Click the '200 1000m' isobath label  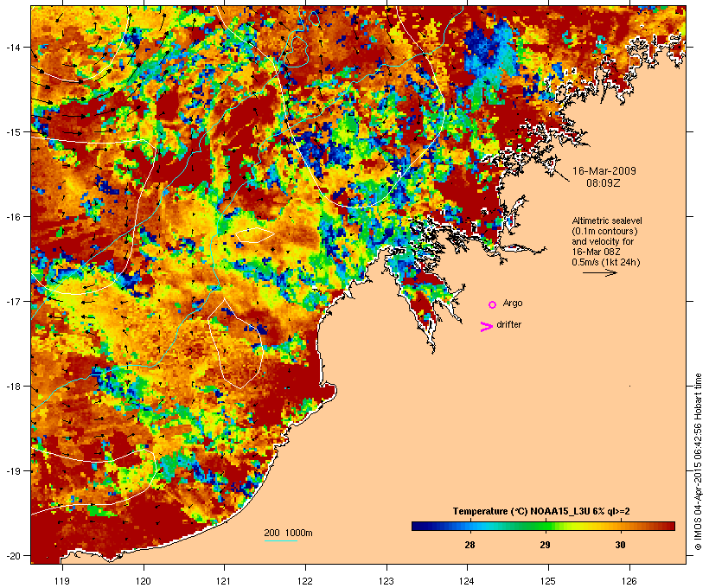(x=288, y=533)
